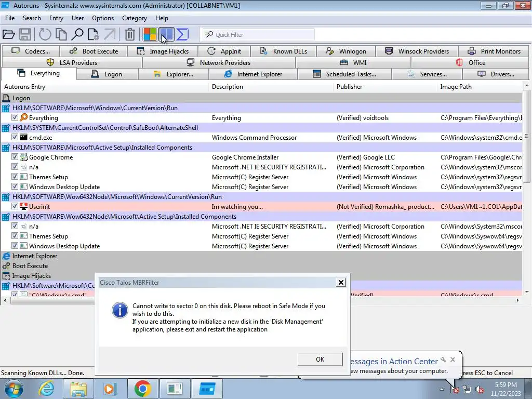Viewport: 532px width, 399px height.
Task: Click the horizontal scrollbar left arrow
Action: (x=5, y=300)
